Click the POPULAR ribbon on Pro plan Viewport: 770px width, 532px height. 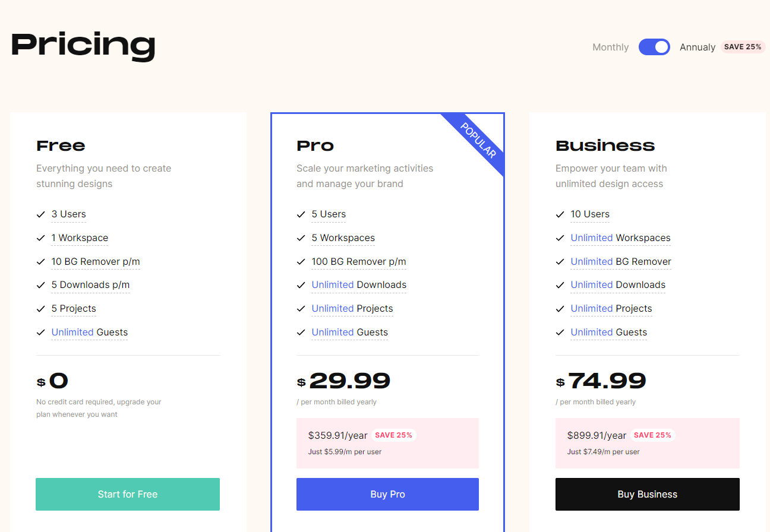(479, 141)
